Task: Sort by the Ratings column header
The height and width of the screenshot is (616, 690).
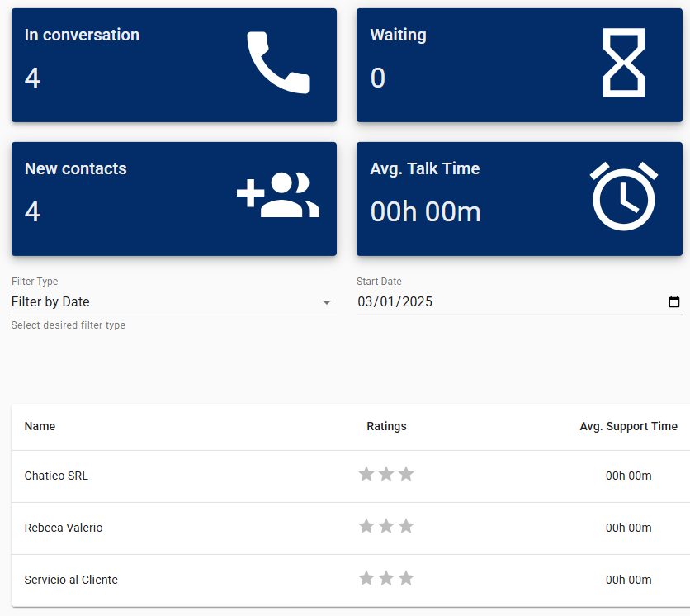Action: click(386, 426)
